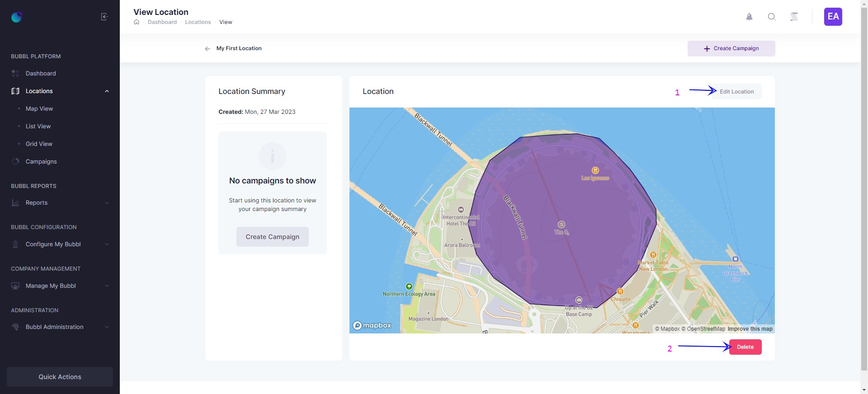Click the Manage My Bubbl icon
Viewport: 868px width, 394px height.
[x=15, y=286]
